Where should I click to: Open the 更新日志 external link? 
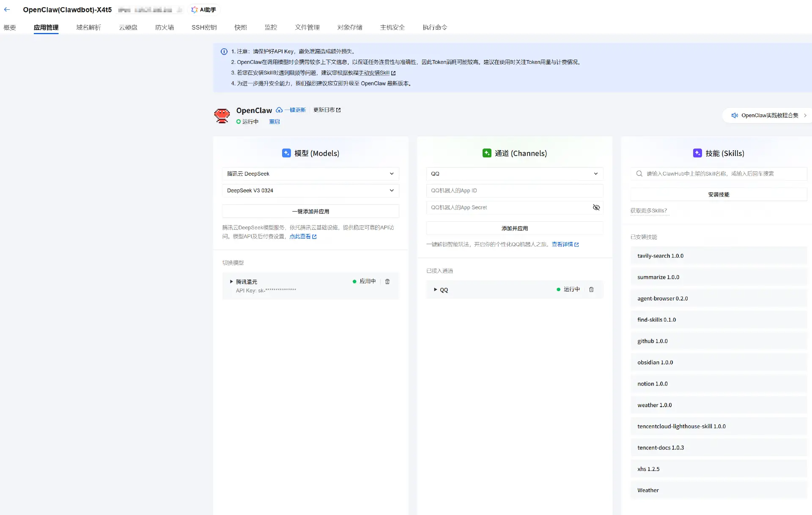coord(327,110)
